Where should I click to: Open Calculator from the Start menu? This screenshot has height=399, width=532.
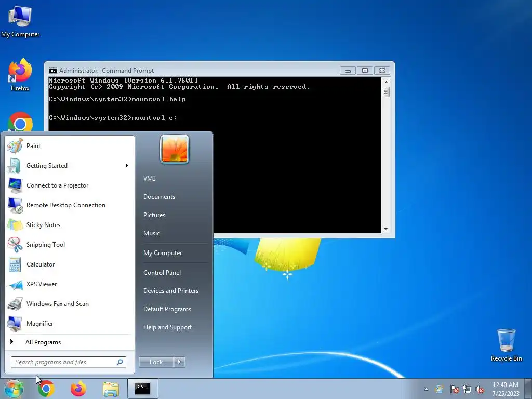(70, 264)
